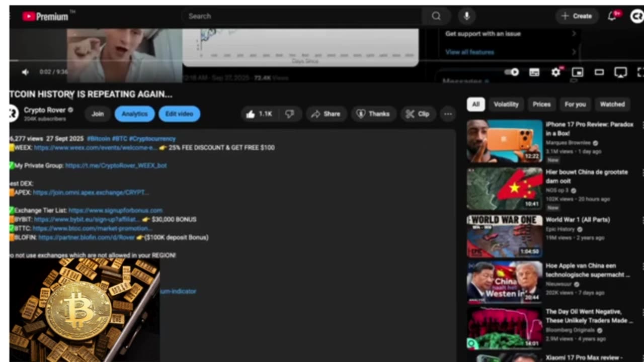
Task: Open more actions three-dot menu
Action: coord(448,114)
